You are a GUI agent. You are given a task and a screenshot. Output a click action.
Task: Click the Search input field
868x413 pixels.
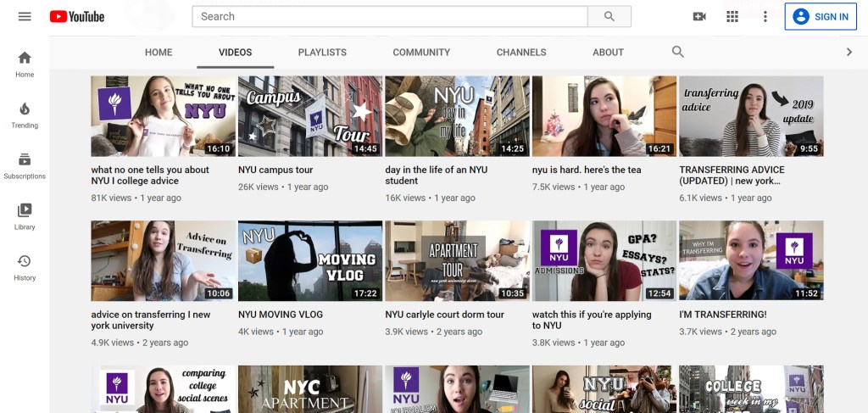tap(390, 17)
